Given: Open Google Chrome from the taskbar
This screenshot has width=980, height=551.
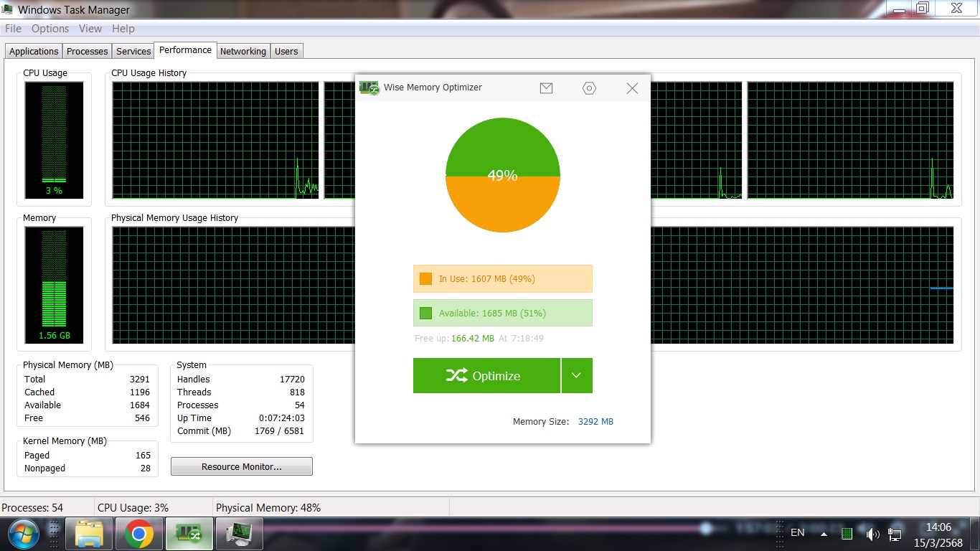Looking at the screenshot, I should 139,534.
